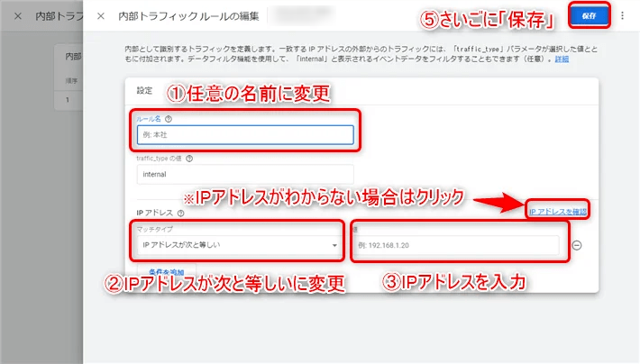640x364 pixels.
Task: Click the 条件を追加 button
Action: [x=167, y=272]
